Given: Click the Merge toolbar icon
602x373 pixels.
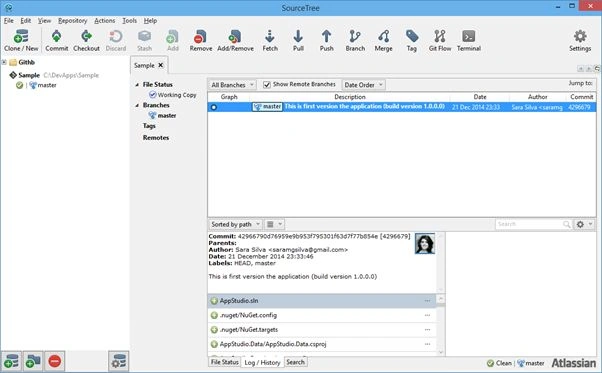Looking at the screenshot, I should pos(384,40).
